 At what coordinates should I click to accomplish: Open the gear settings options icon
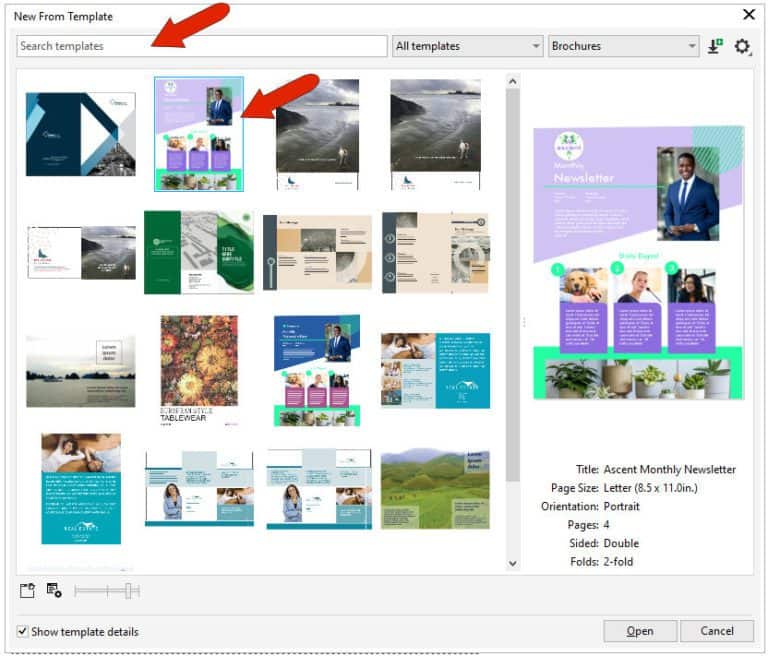click(x=742, y=46)
